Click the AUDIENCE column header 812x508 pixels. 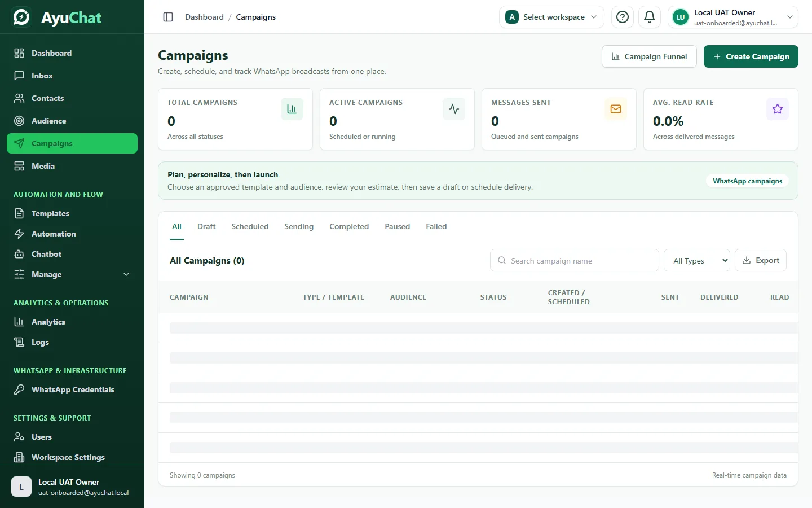pos(408,297)
